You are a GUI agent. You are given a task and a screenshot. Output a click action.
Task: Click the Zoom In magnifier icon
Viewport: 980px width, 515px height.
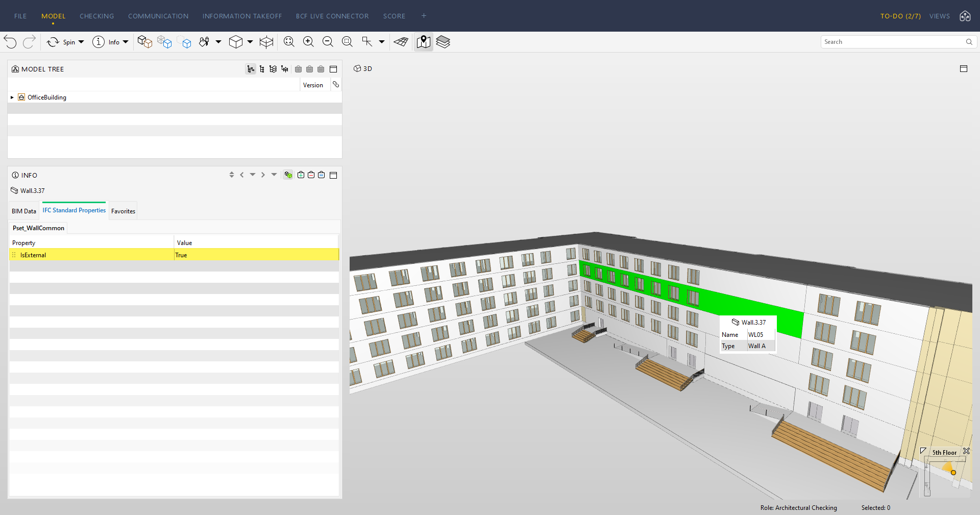coord(308,42)
